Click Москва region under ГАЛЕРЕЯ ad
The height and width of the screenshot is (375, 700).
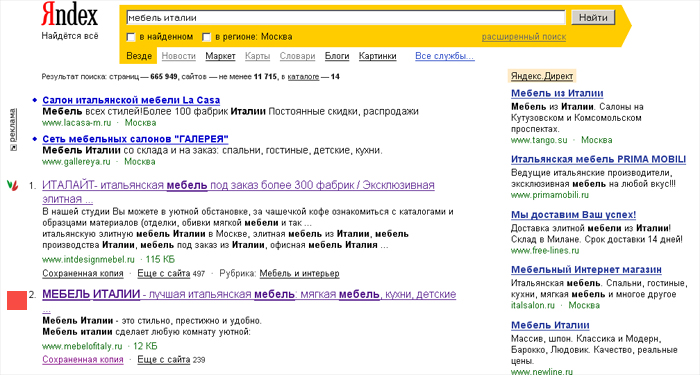click(x=140, y=162)
